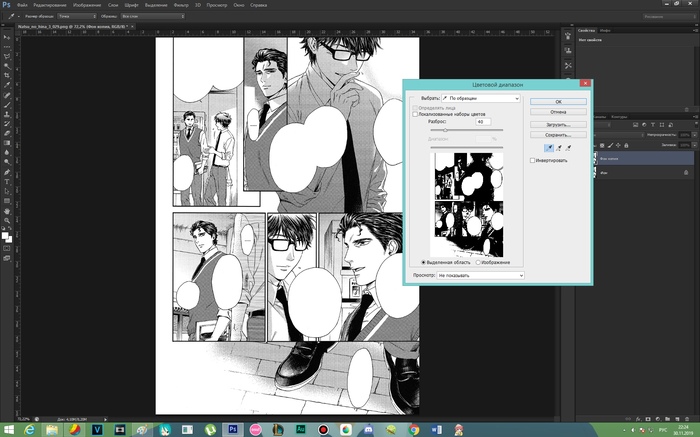Choose the Subtract from Sample eyedropper in dialog

pos(568,148)
